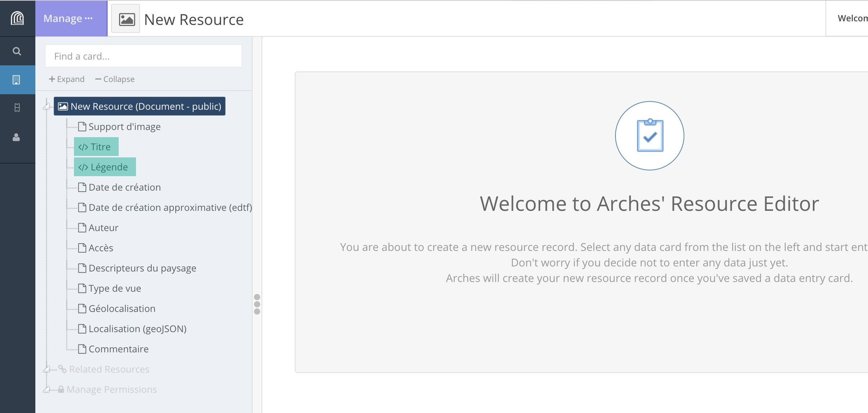Click the Arches logo icon
Screen dimensions: 868x413
(17, 18)
